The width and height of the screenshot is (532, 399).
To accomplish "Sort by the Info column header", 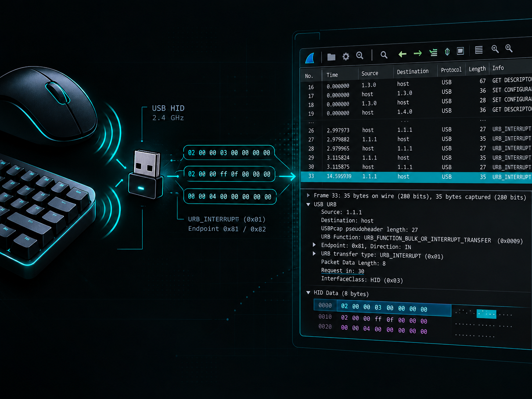I will (498, 68).
